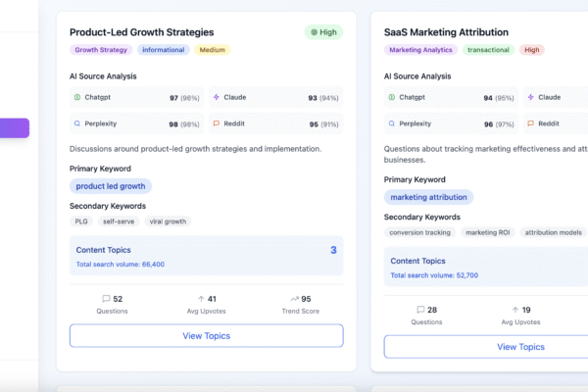The height and width of the screenshot is (392, 588).
Task: Click the Chatgpt score 97 (96%)
Action: point(184,98)
